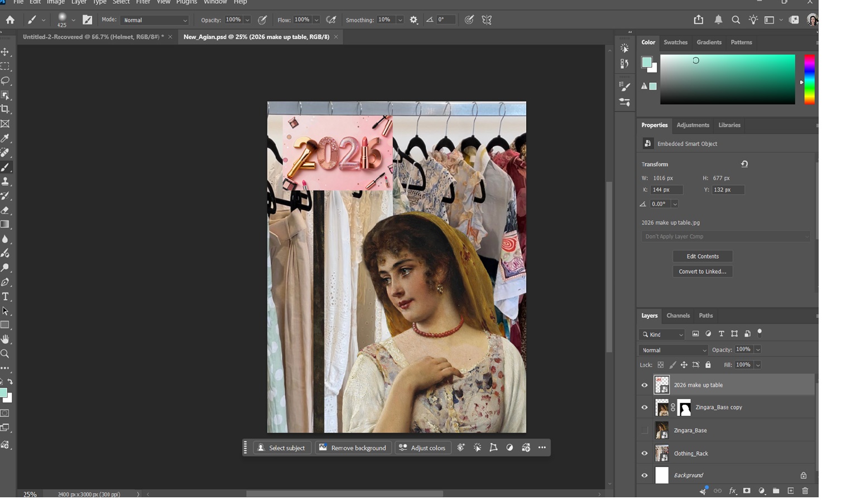The width and height of the screenshot is (846, 504).
Task: Toggle lock all for layer
Action: click(708, 365)
